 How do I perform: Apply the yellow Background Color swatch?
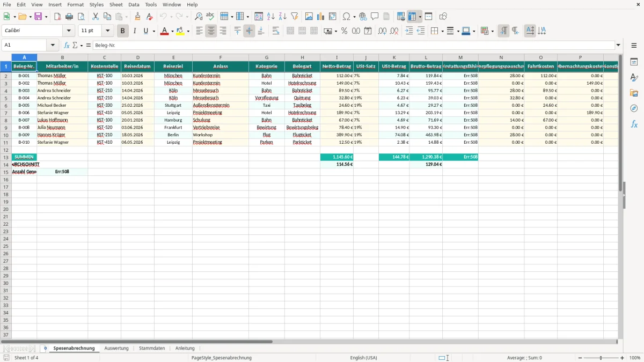point(180,31)
